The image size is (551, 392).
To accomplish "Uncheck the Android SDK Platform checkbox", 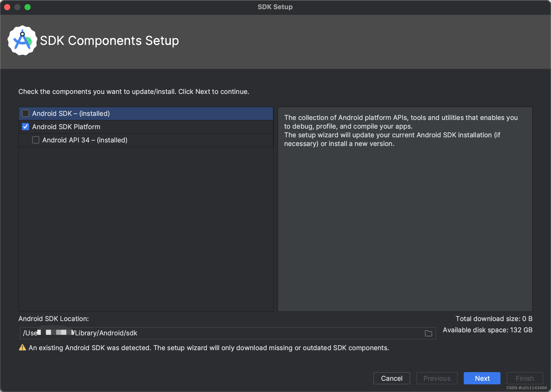I will [25, 127].
